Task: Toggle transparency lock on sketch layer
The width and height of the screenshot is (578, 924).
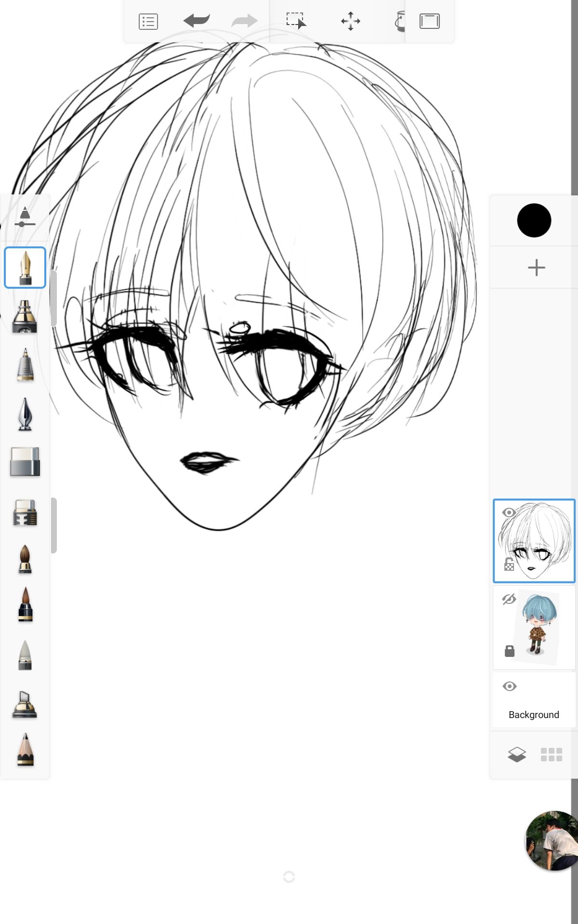Action: [509, 564]
